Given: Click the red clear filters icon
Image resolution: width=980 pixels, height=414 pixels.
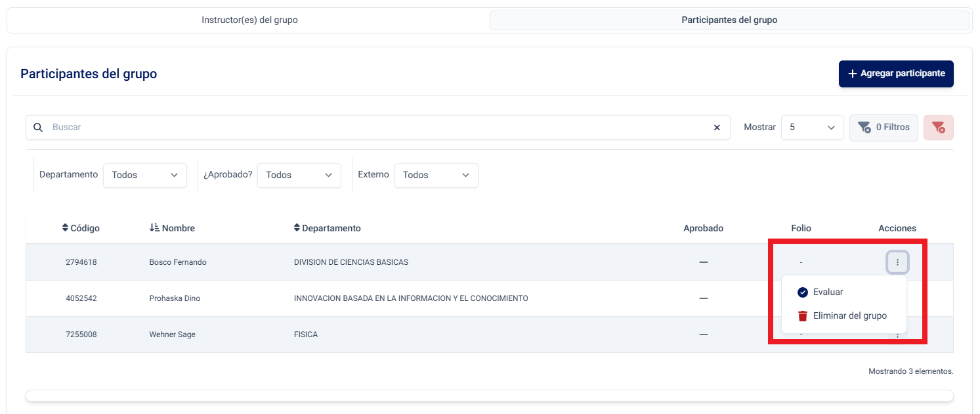Looking at the screenshot, I should click(938, 127).
